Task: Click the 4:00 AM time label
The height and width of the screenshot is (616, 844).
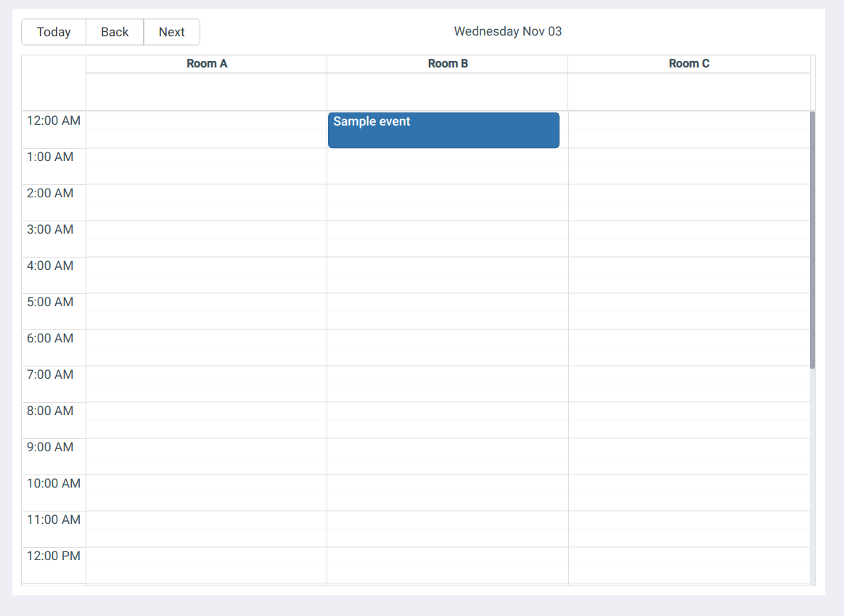Action: tap(50, 266)
